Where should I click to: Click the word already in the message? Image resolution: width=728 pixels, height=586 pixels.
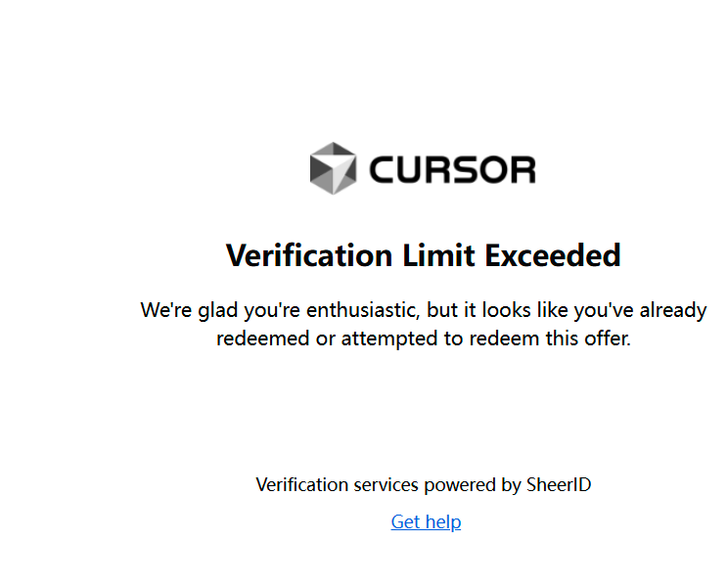click(673, 311)
